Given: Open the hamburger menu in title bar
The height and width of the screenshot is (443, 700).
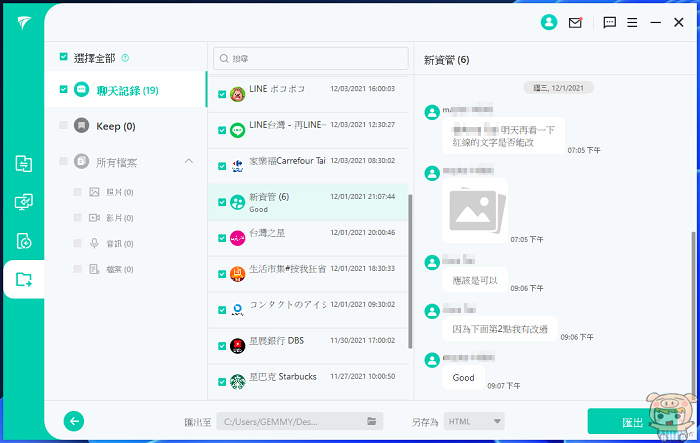Looking at the screenshot, I should 633,22.
